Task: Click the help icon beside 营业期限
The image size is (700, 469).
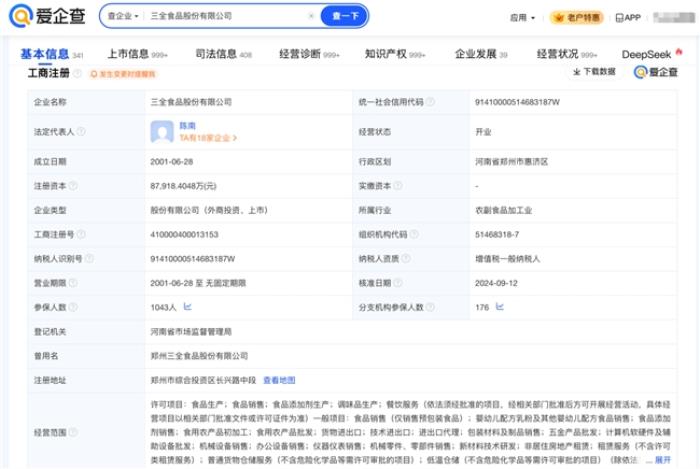Action: [73, 283]
